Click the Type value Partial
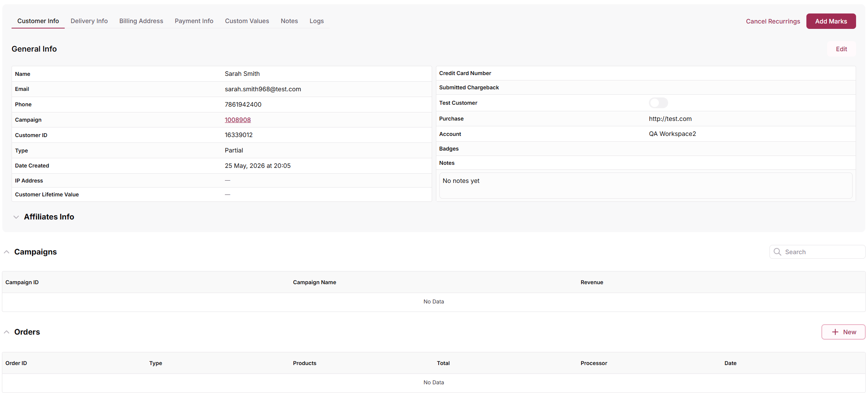Screen dimensions: 868x397 click(234, 151)
